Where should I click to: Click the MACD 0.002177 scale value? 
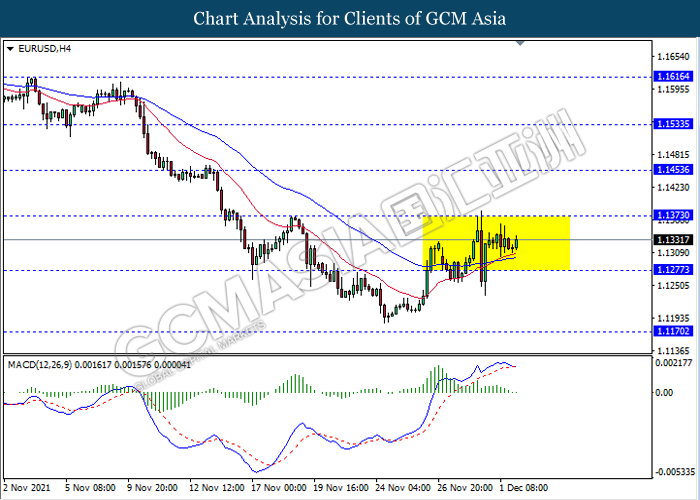[673, 363]
